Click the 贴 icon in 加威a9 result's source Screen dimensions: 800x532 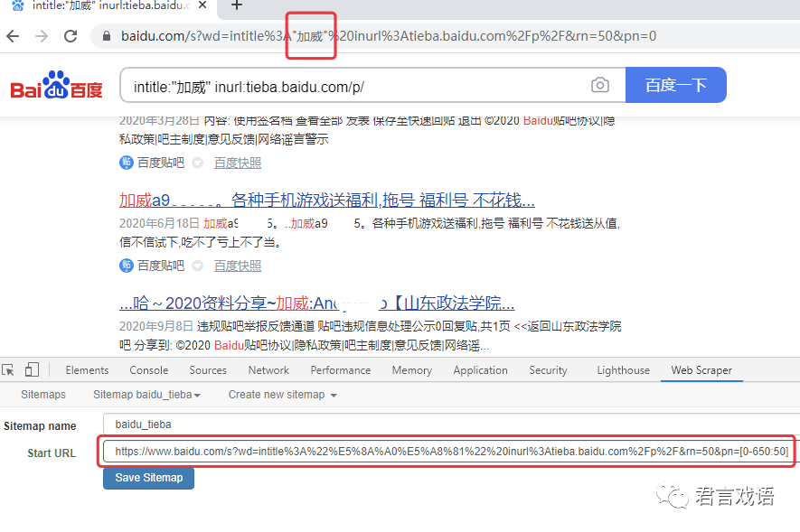pyautogui.click(x=126, y=266)
